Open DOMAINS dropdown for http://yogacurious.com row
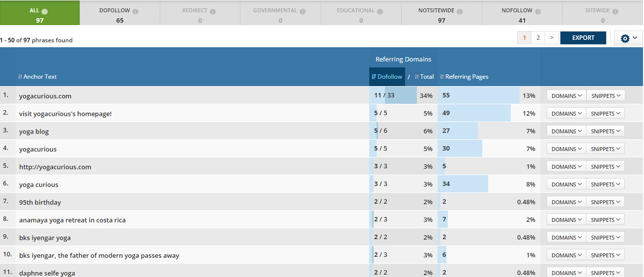Image resolution: width=644 pixels, height=277 pixels. pos(566,166)
